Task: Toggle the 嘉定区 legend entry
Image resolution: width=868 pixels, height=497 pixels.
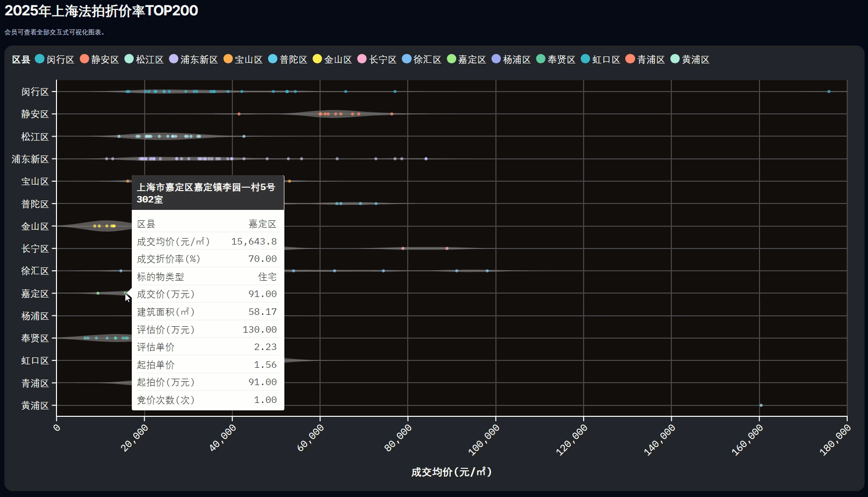Action: [x=472, y=59]
